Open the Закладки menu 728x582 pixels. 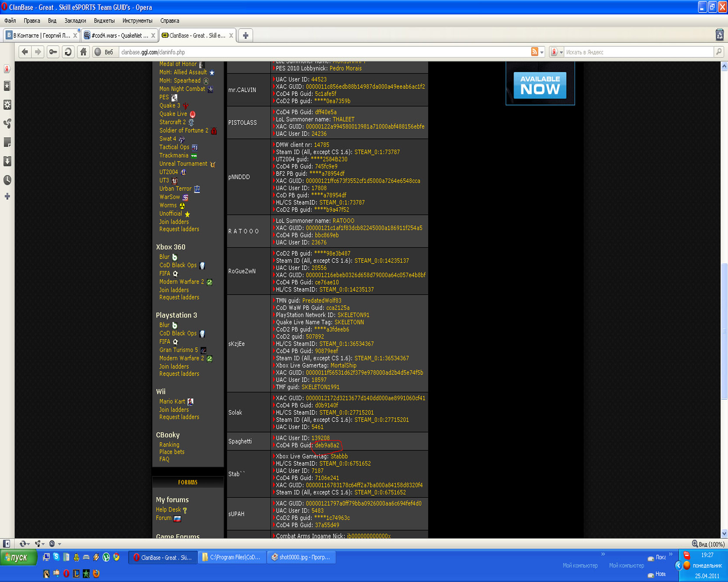click(x=75, y=21)
